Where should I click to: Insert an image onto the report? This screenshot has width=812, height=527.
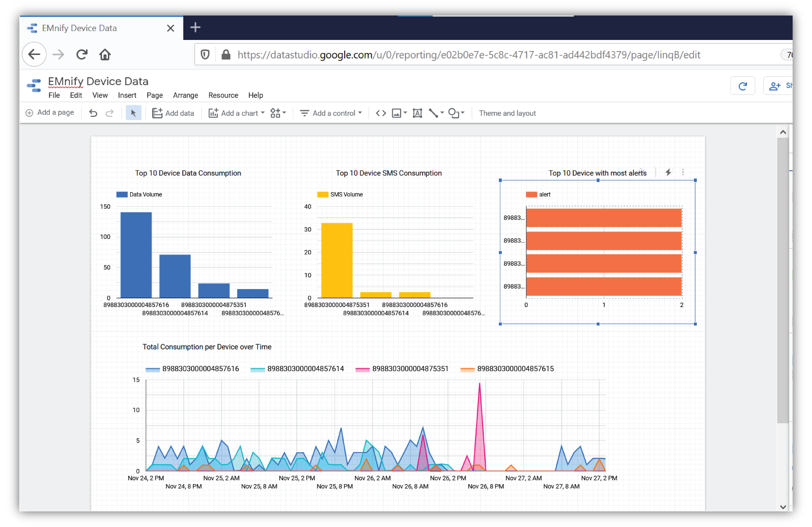397,113
